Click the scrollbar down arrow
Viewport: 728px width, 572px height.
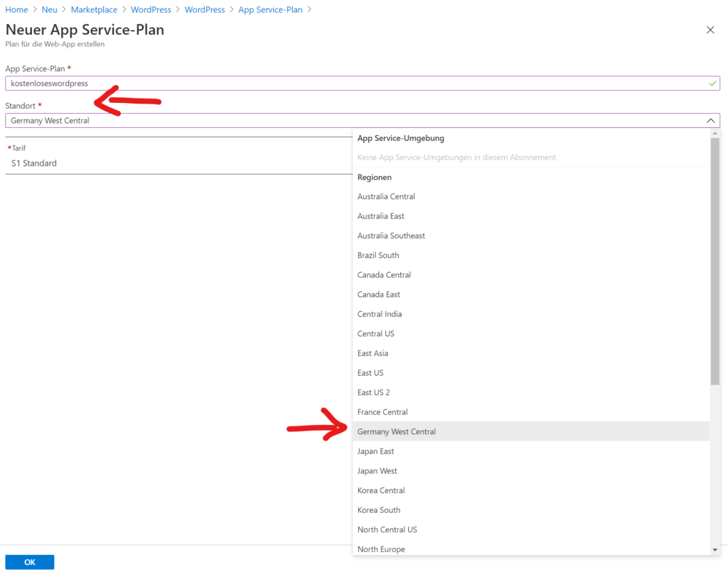point(715,550)
